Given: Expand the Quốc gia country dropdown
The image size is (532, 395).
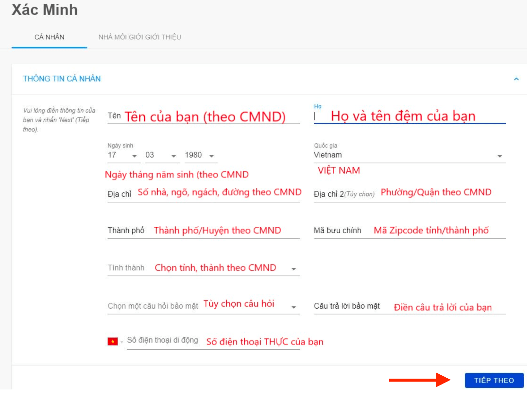Looking at the screenshot, I should 409,155.
